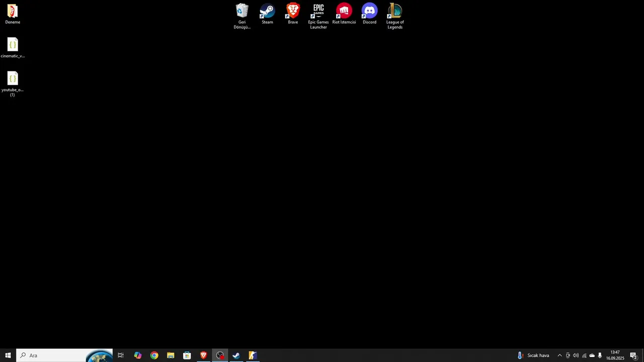Select the youtube_o... (1) file icon
Screen dimensions: 644x362
pyautogui.click(x=13, y=84)
